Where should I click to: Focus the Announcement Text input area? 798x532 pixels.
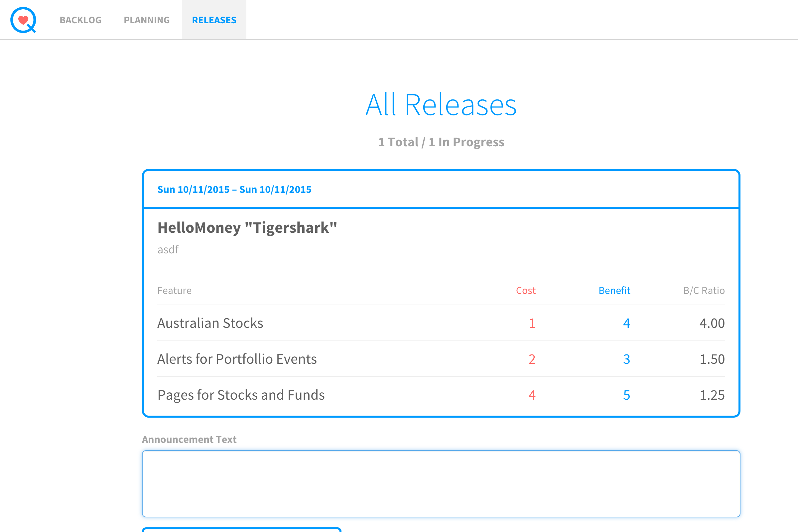[x=441, y=483]
